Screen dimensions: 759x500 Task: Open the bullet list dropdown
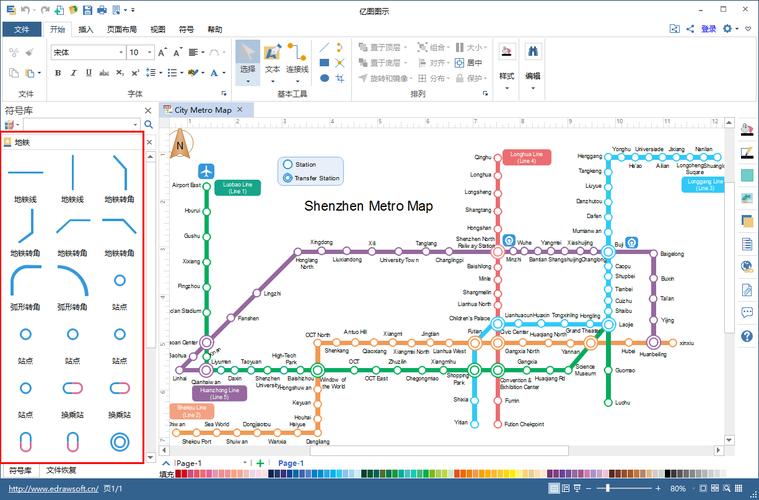click(x=182, y=73)
